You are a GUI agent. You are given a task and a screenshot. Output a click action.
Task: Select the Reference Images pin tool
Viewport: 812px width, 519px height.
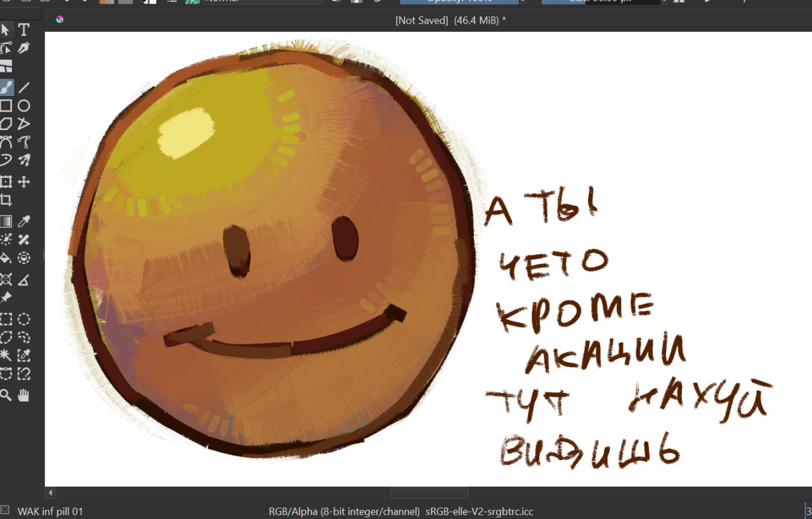[6, 297]
